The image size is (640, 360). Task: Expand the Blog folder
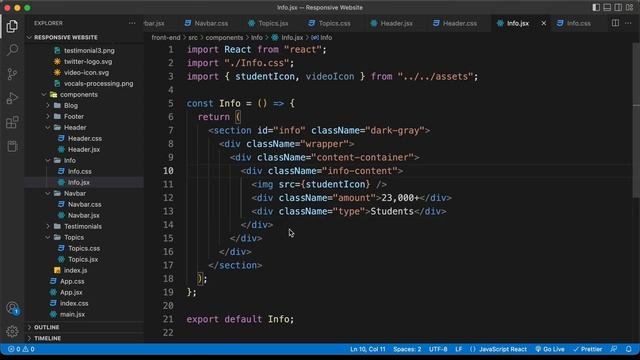[x=70, y=106]
